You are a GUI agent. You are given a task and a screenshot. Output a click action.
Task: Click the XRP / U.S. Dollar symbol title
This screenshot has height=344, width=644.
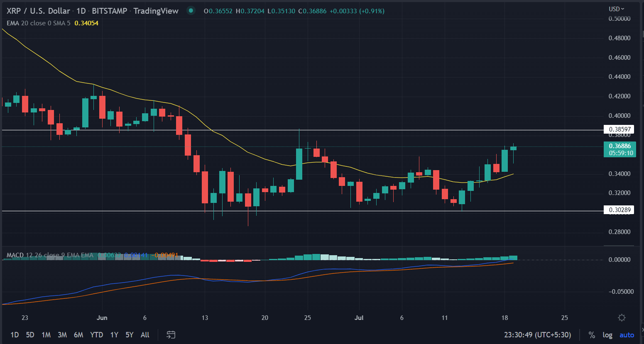click(x=38, y=11)
